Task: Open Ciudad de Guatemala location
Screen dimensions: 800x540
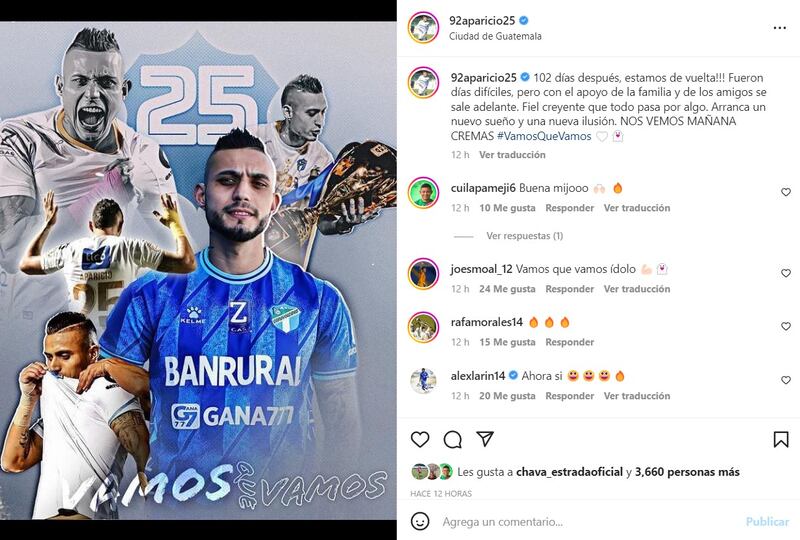Action: coord(495,36)
